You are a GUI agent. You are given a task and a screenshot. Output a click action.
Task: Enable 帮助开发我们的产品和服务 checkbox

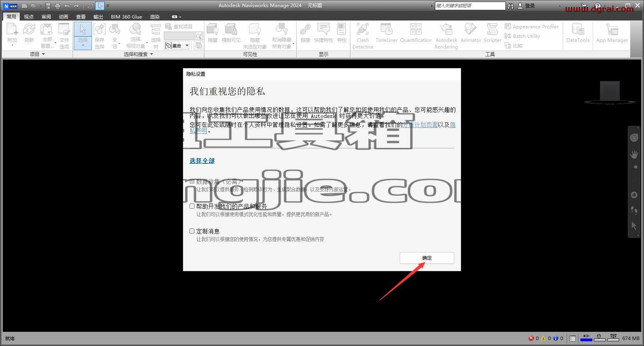click(192, 206)
